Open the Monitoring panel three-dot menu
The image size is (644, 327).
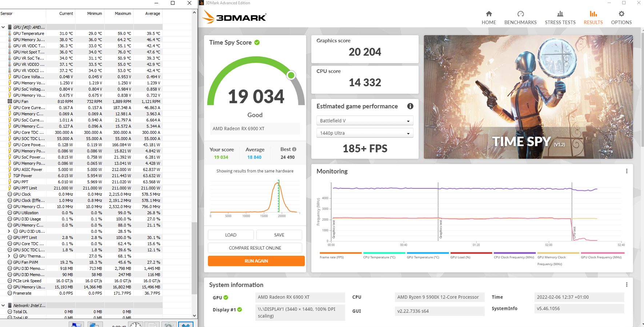[x=627, y=171]
